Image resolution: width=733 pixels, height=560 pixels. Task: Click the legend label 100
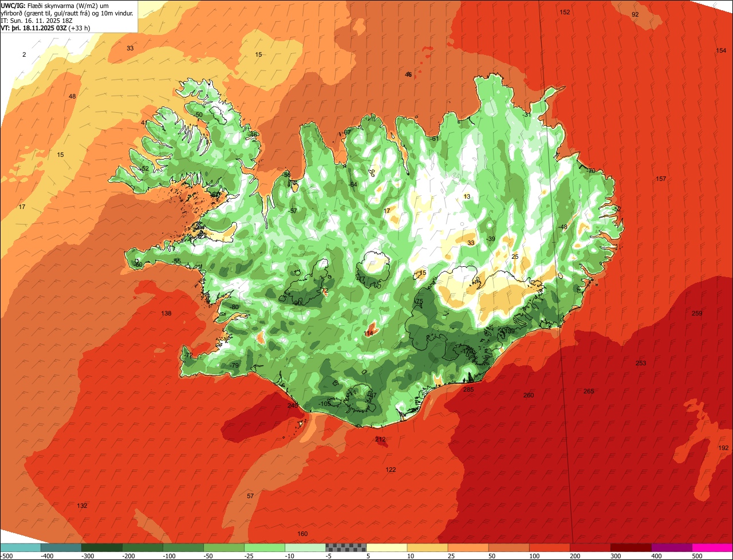534,555
